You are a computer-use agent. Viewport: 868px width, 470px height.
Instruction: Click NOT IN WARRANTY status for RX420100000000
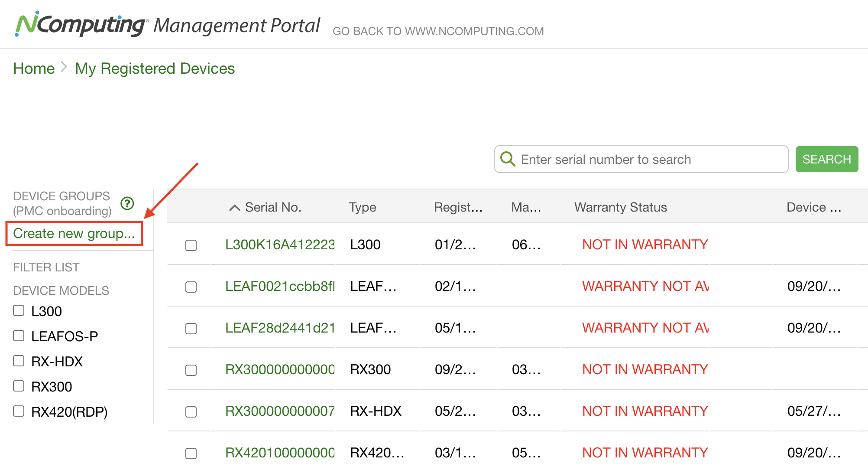pos(645,453)
